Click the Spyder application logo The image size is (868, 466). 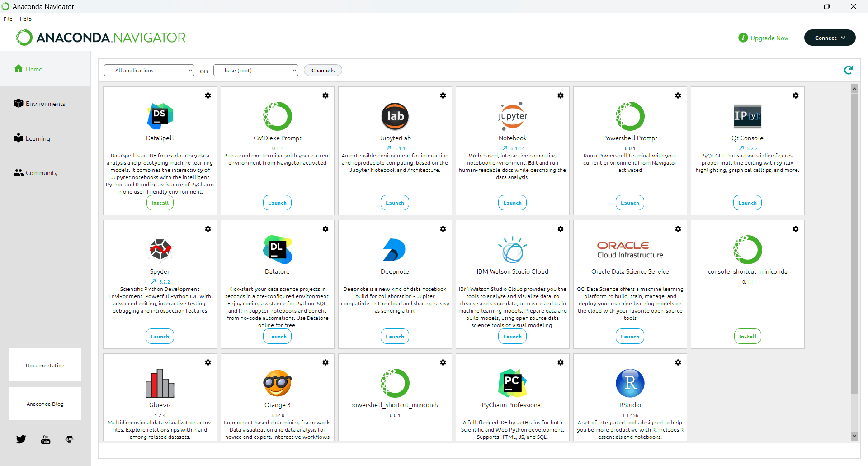160,249
